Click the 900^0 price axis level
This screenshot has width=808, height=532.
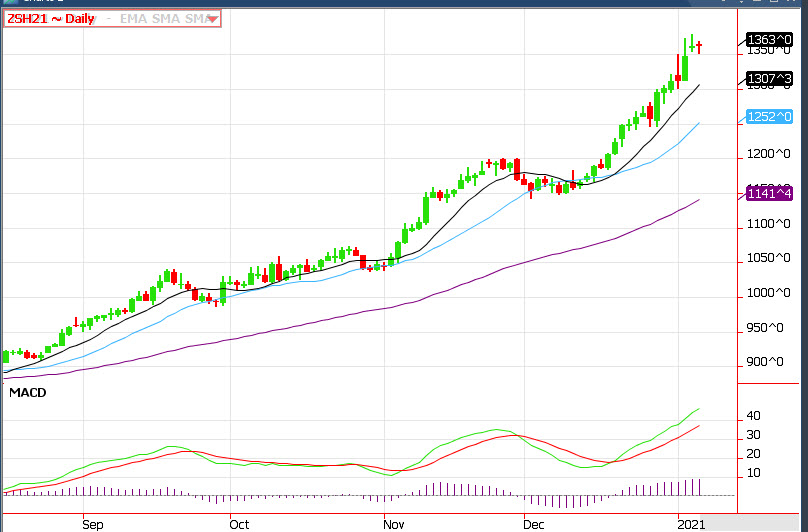tap(768, 363)
